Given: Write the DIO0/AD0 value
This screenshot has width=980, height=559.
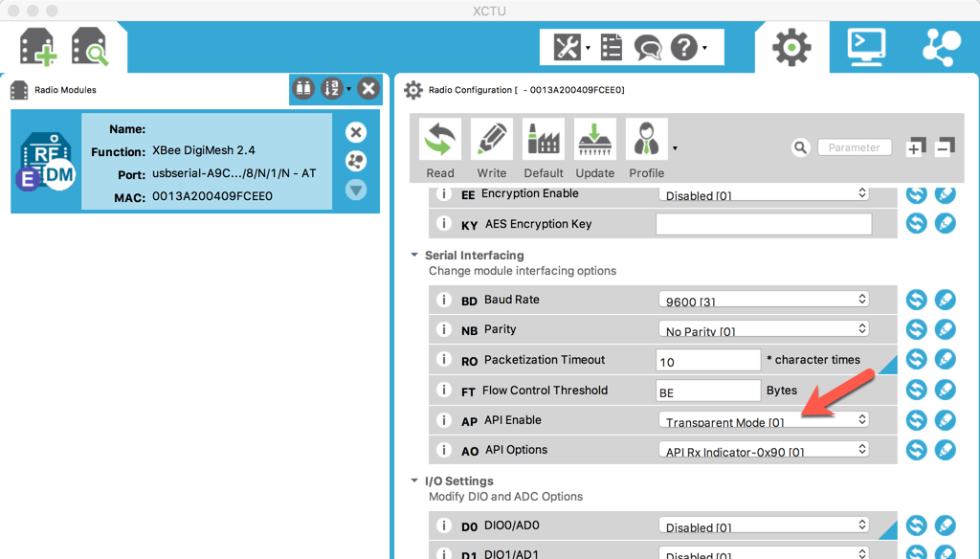Looking at the screenshot, I should 945,525.
